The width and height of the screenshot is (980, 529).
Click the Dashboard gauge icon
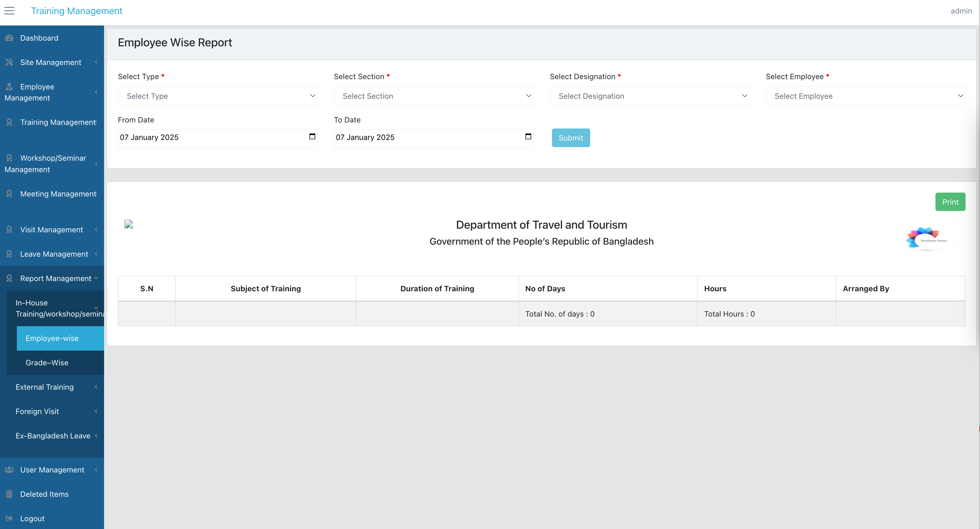click(x=9, y=38)
